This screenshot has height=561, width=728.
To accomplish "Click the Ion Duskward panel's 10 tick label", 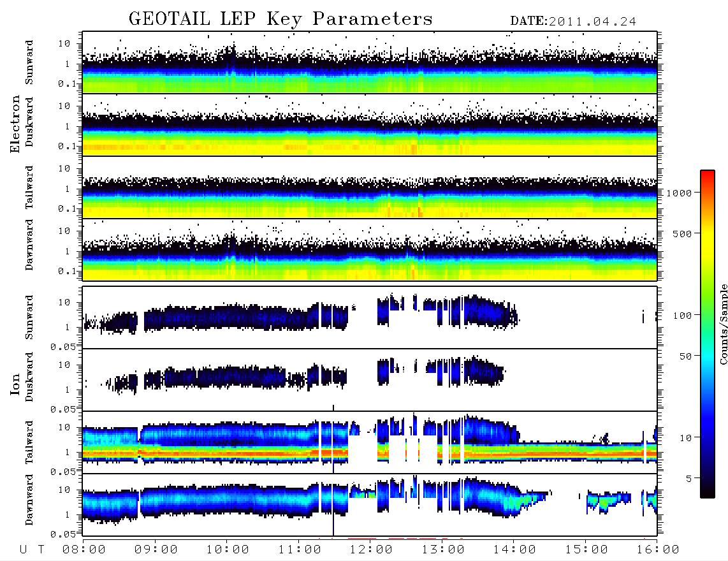I will 64,365.
